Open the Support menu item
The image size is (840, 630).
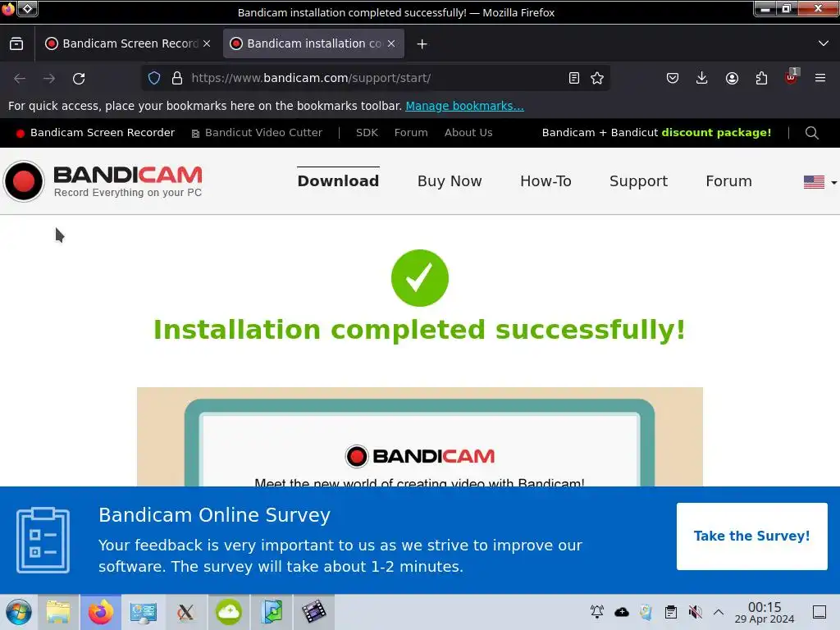(x=638, y=181)
